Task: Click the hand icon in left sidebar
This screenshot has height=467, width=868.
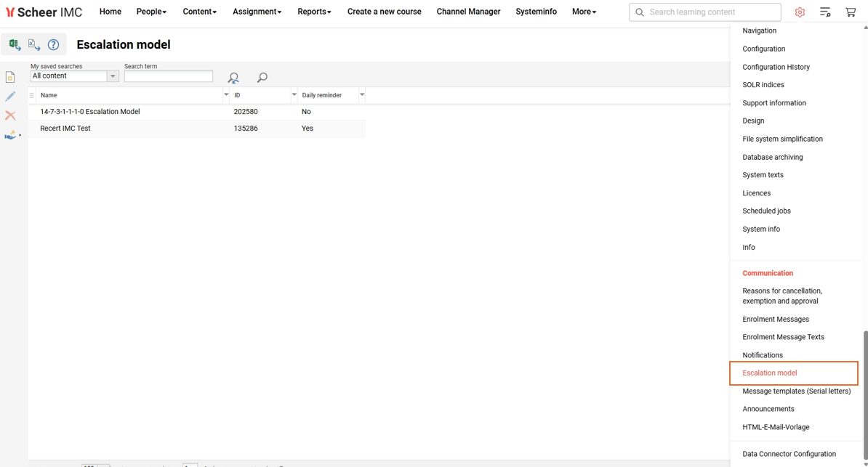Action: (x=11, y=135)
